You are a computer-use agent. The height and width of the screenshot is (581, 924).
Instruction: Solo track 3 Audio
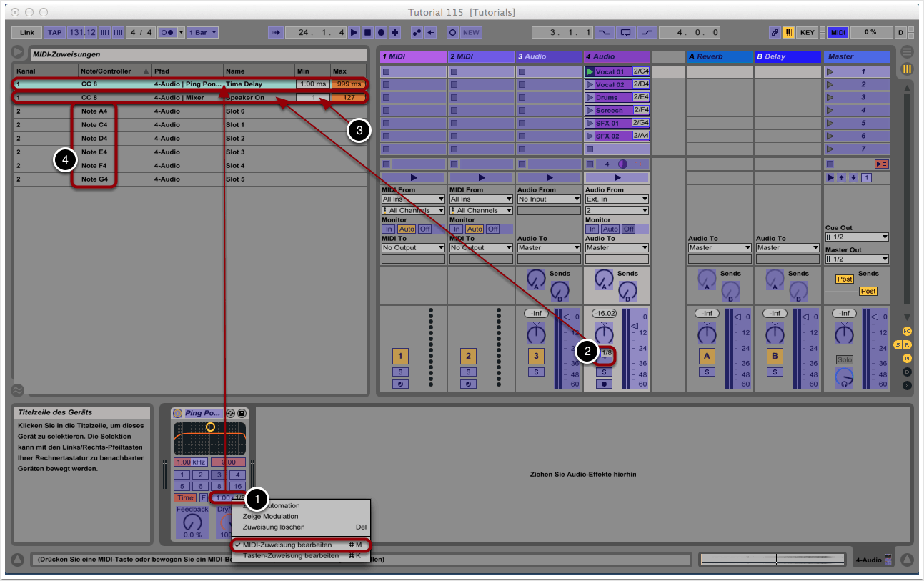(536, 372)
